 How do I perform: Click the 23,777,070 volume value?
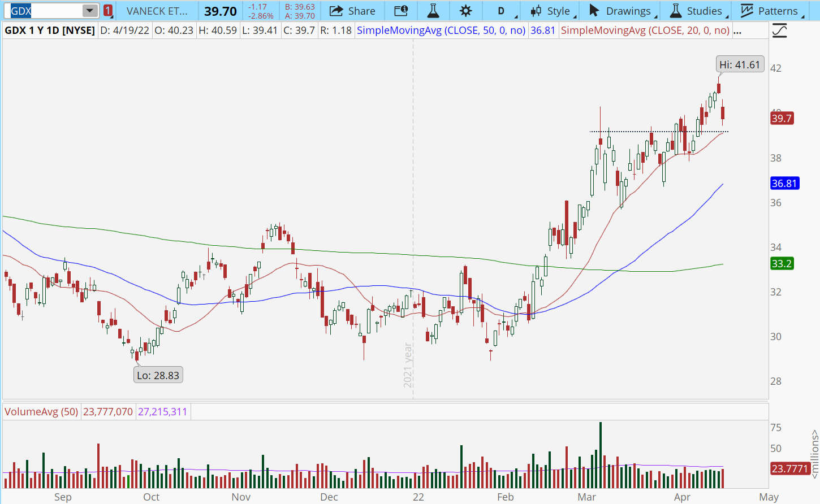pos(108,411)
